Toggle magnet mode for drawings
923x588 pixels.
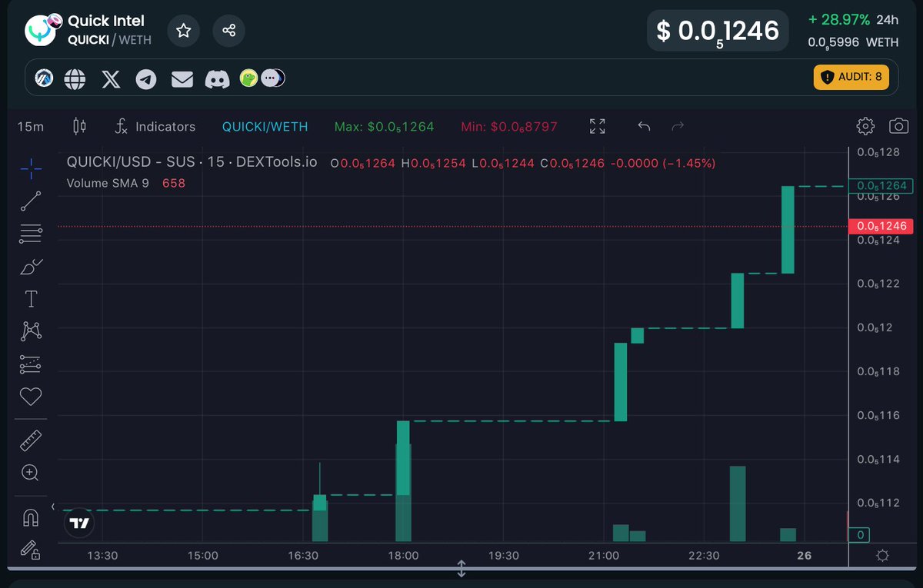31,518
